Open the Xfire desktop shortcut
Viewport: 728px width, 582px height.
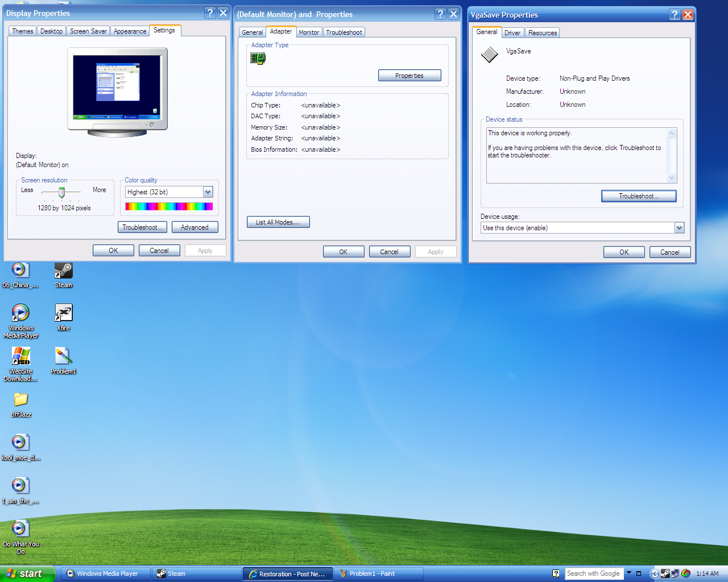[63, 317]
